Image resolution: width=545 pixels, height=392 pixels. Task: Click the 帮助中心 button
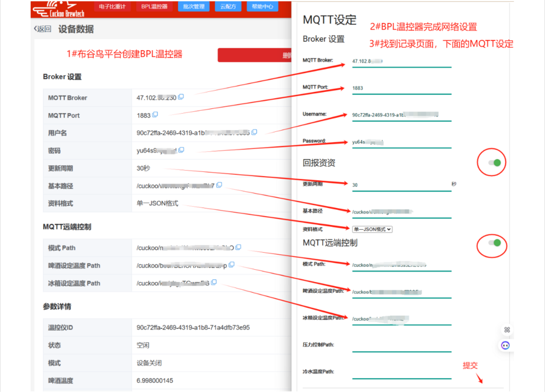point(262,7)
